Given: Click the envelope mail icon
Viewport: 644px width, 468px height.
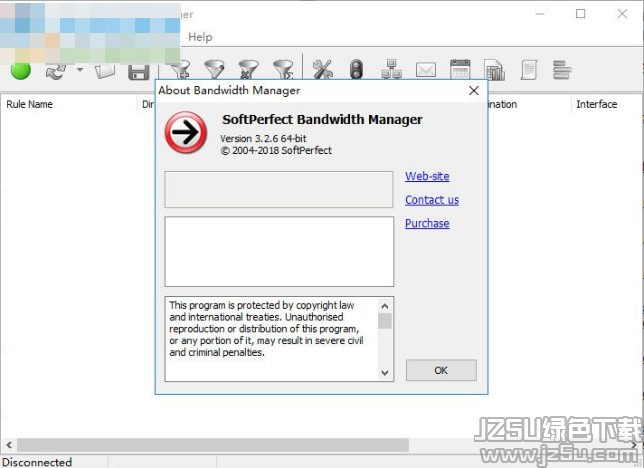Looking at the screenshot, I should (426, 70).
